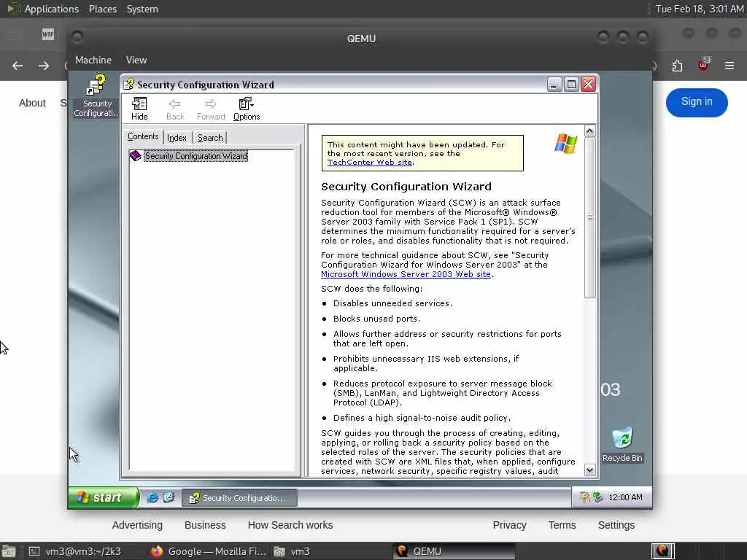Switch to the Search tab

pos(209,138)
